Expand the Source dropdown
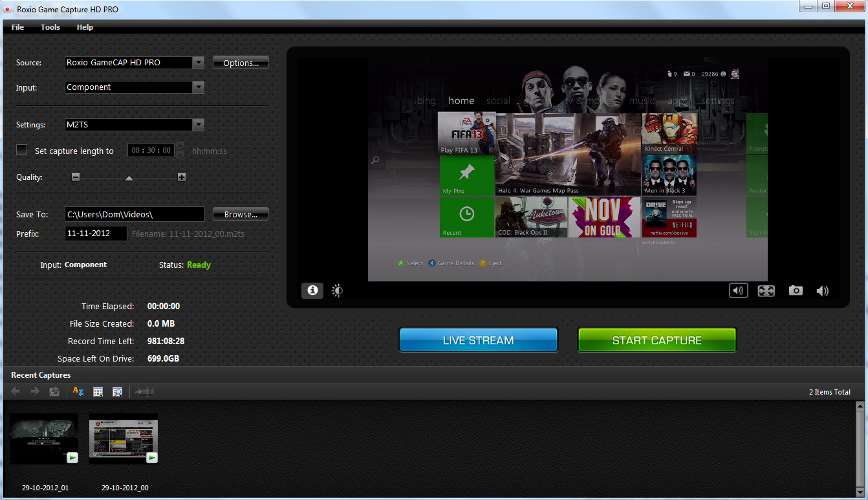Screen dimensions: 868x500 [x=199, y=63]
